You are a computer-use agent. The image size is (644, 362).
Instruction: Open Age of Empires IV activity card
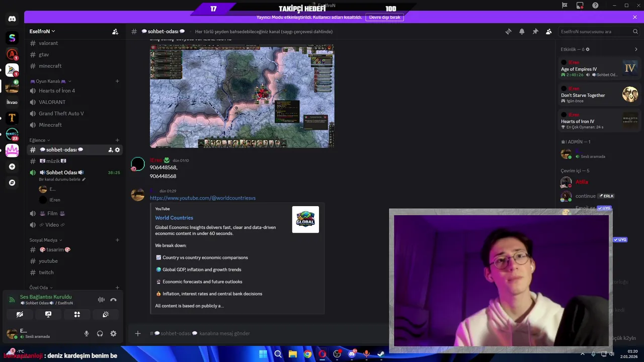tap(599, 68)
